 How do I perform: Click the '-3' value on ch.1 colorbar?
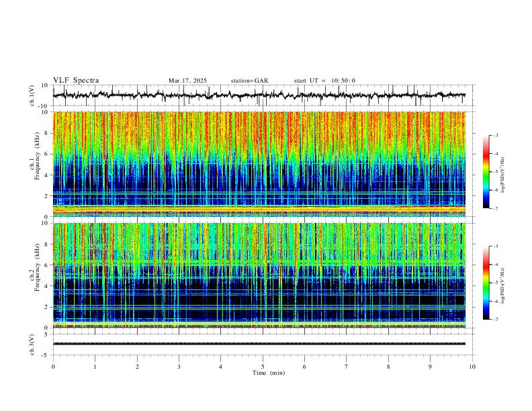(x=495, y=135)
